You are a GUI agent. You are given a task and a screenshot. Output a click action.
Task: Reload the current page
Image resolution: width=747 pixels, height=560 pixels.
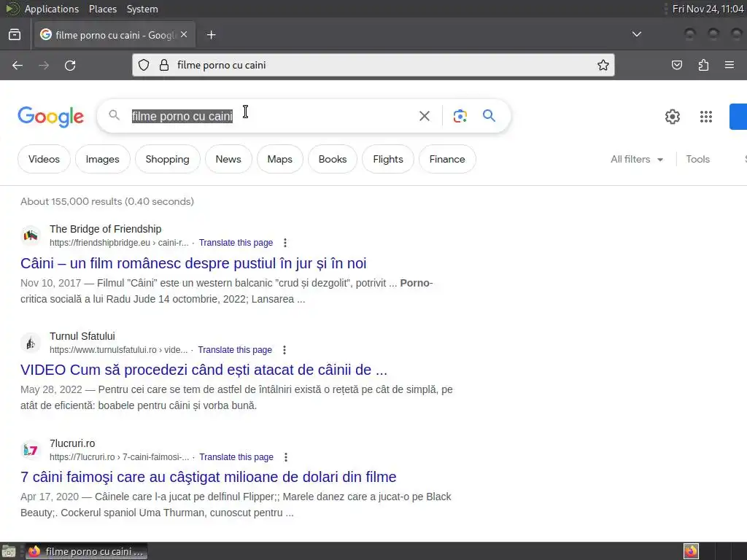(70, 65)
